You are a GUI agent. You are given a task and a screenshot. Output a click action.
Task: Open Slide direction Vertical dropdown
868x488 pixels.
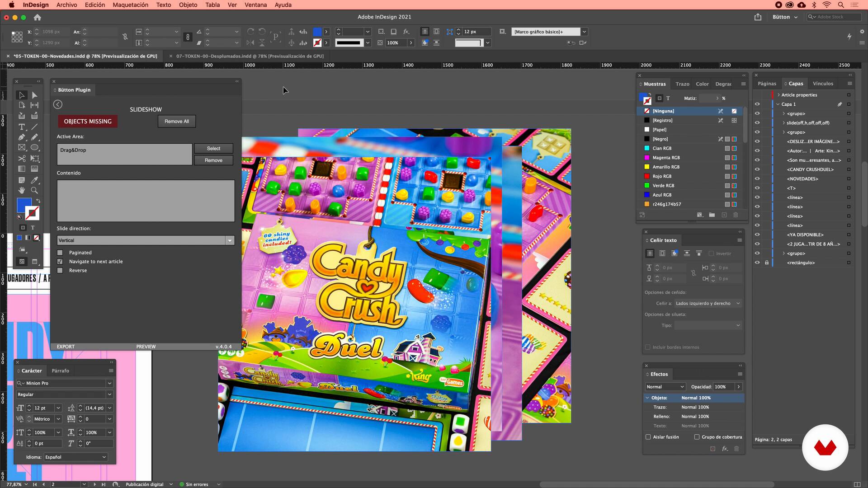click(x=146, y=240)
